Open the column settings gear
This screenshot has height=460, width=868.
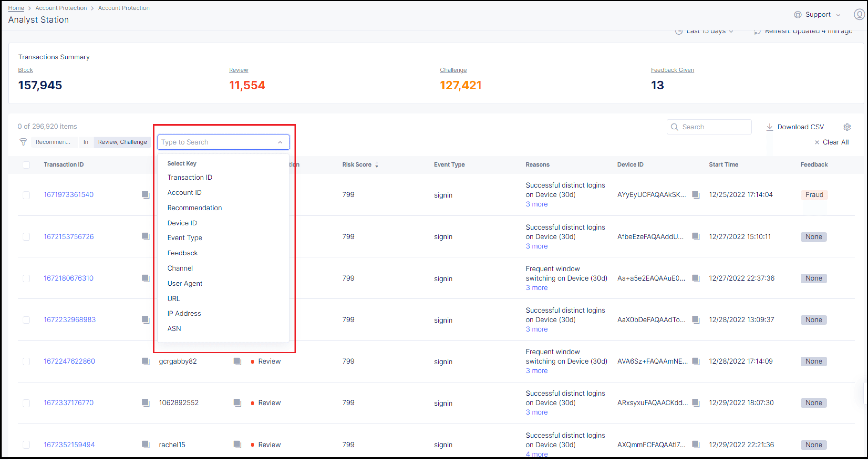tap(848, 127)
